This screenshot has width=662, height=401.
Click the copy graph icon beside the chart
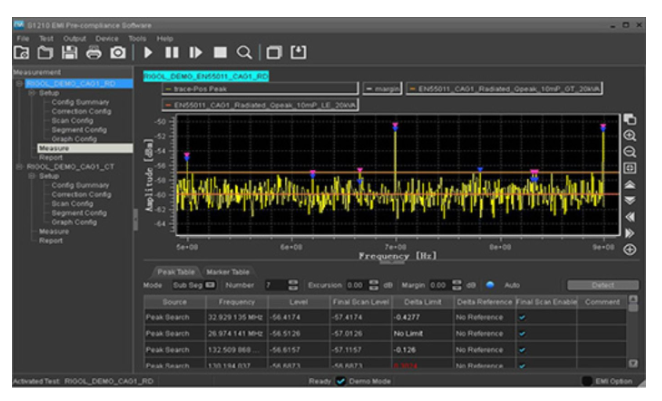pyautogui.click(x=629, y=119)
